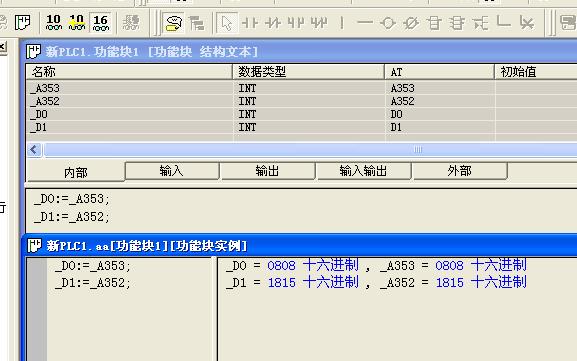Insert a new normally open contact
Screen dimensions: 577x361
249,23
